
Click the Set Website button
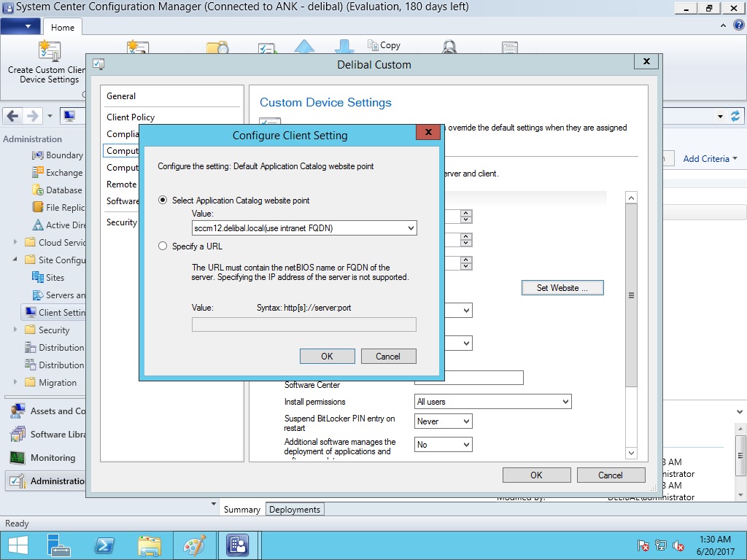click(562, 288)
